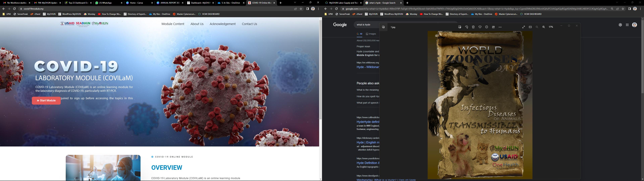Toggle Chrome side panel in left window
Screen dimensions: 644x181
coord(308,9)
